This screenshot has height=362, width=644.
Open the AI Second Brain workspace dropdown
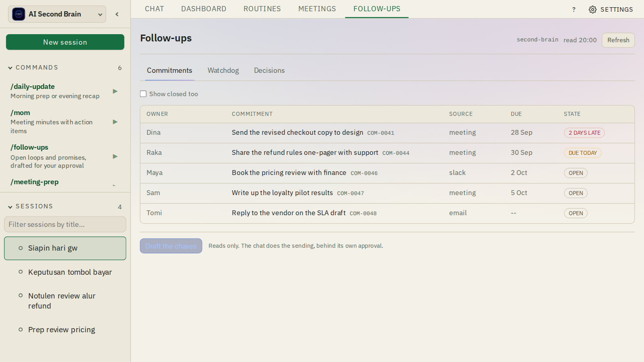[57, 14]
